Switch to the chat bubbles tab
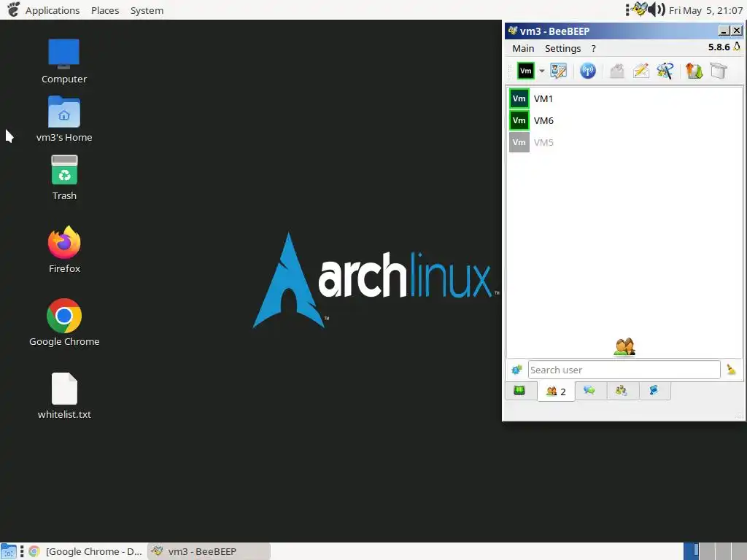747x560 pixels. coord(589,391)
